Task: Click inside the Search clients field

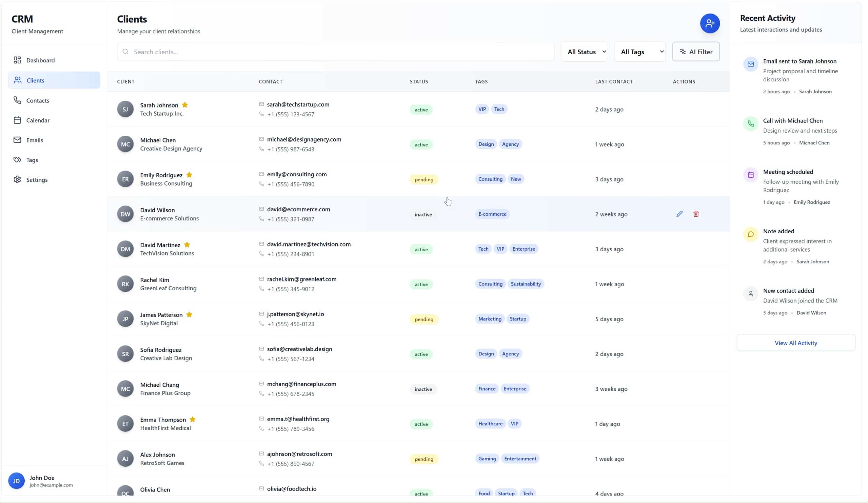Action: pos(336,51)
